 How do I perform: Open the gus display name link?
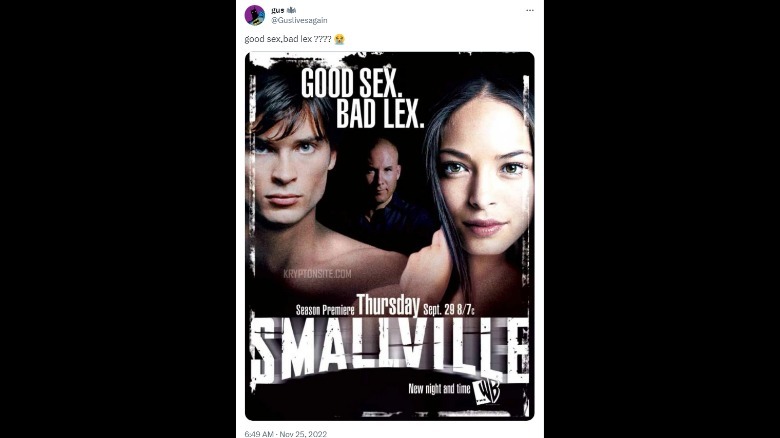278,10
